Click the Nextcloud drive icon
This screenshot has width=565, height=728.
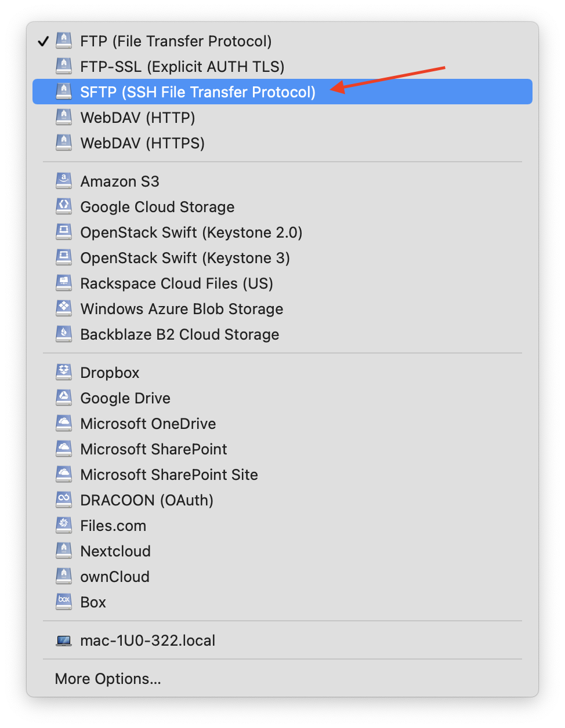tap(64, 551)
